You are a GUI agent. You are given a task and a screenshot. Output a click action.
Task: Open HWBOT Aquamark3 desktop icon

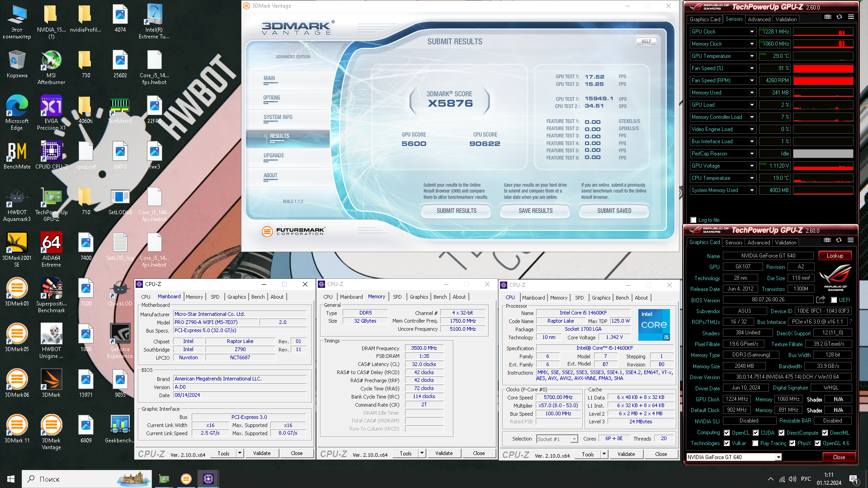pyautogui.click(x=17, y=204)
